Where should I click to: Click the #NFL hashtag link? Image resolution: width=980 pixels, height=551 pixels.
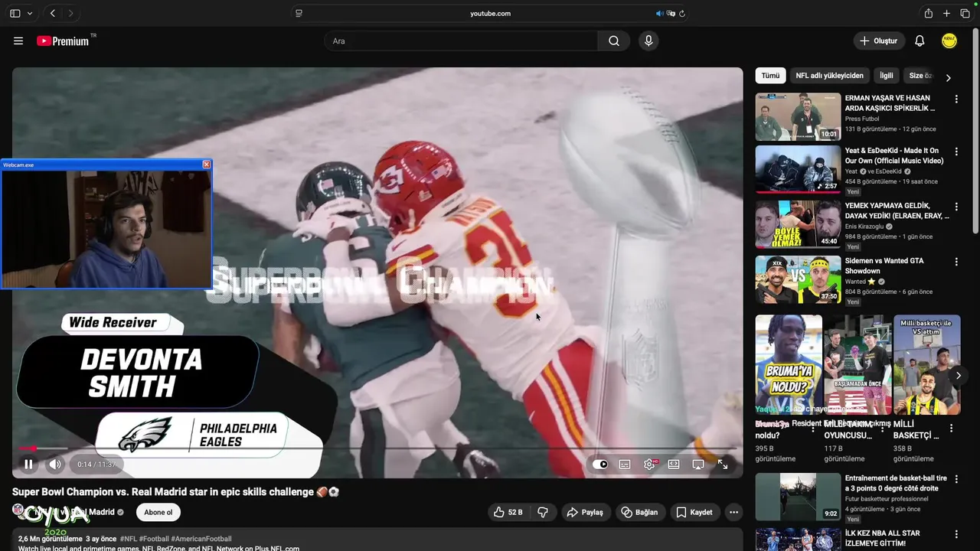click(x=128, y=539)
